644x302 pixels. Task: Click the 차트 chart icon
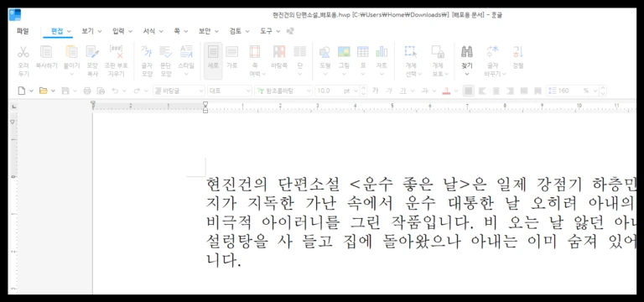tap(382, 52)
